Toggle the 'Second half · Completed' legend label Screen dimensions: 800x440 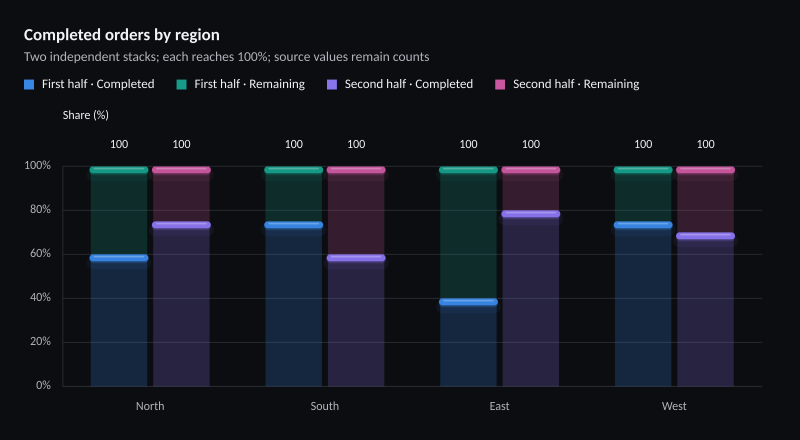pyautogui.click(x=409, y=84)
